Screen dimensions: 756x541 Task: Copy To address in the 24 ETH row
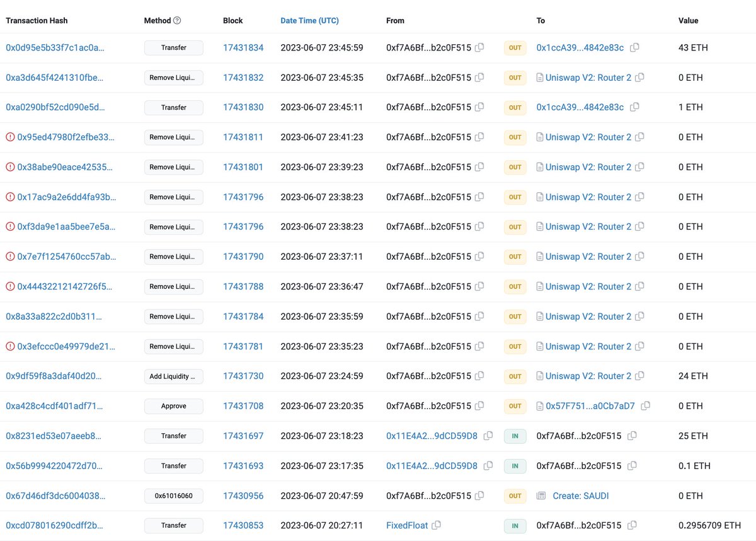pos(639,376)
